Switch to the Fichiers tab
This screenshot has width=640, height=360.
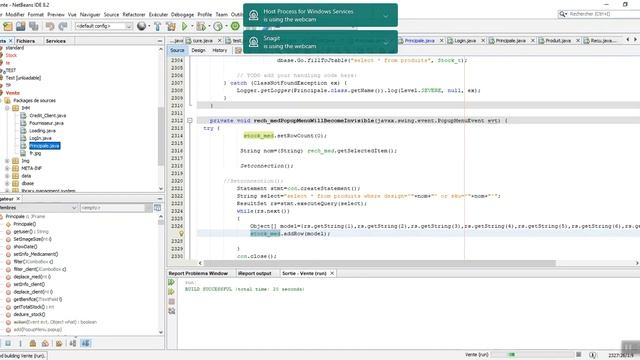pos(26,41)
